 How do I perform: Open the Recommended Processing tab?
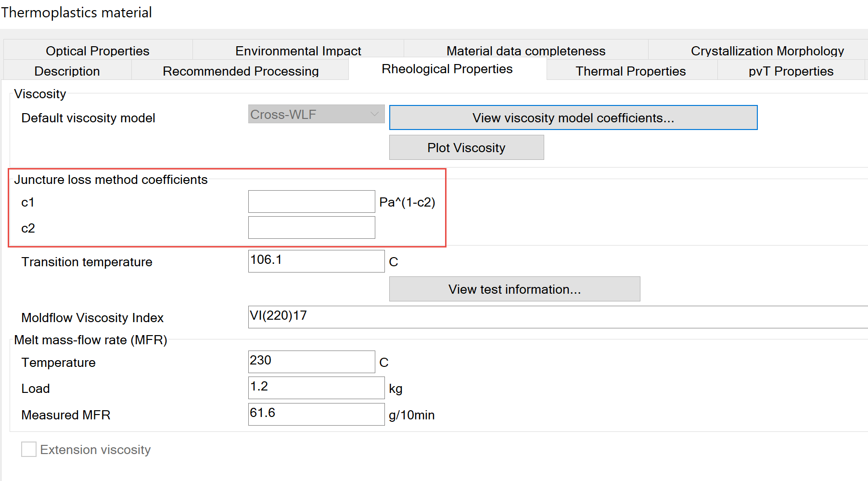tap(241, 71)
